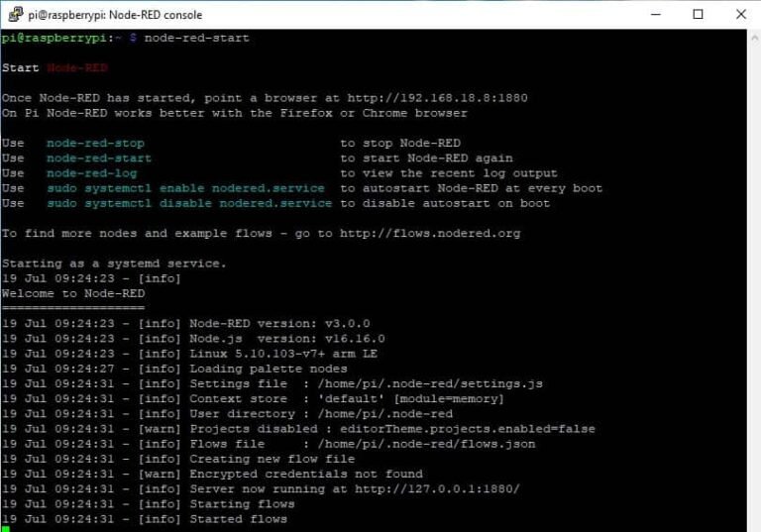761x532 pixels.
Task: Click the node-red-stop command text
Action: coord(95,144)
